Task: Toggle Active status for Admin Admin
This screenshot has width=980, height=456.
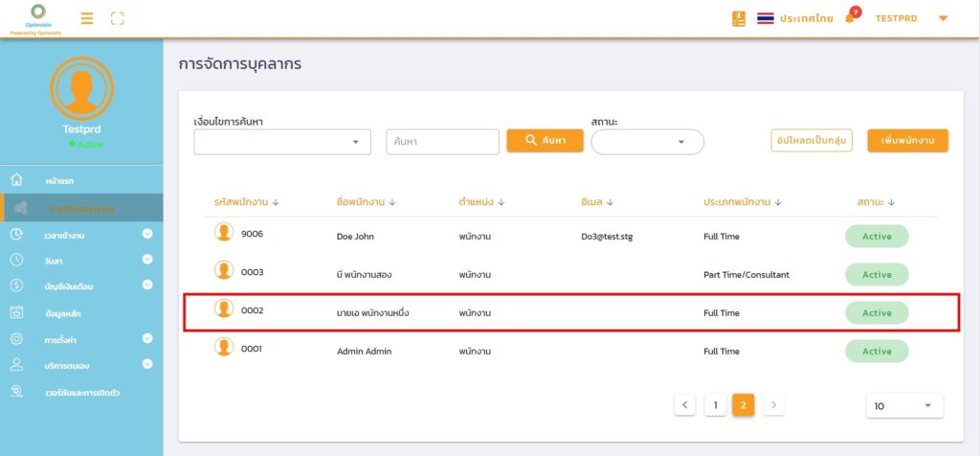Action: [x=876, y=352]
